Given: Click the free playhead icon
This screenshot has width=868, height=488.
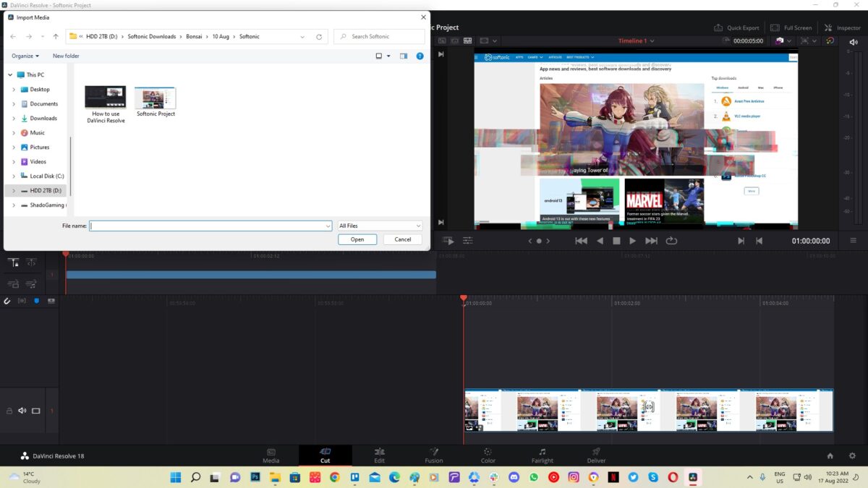Looking at the screenshot, I should [x=31, y=262].
